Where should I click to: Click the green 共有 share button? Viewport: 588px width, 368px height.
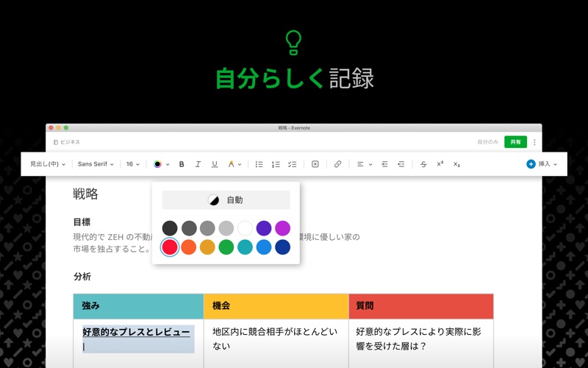(x=516, y=142)
